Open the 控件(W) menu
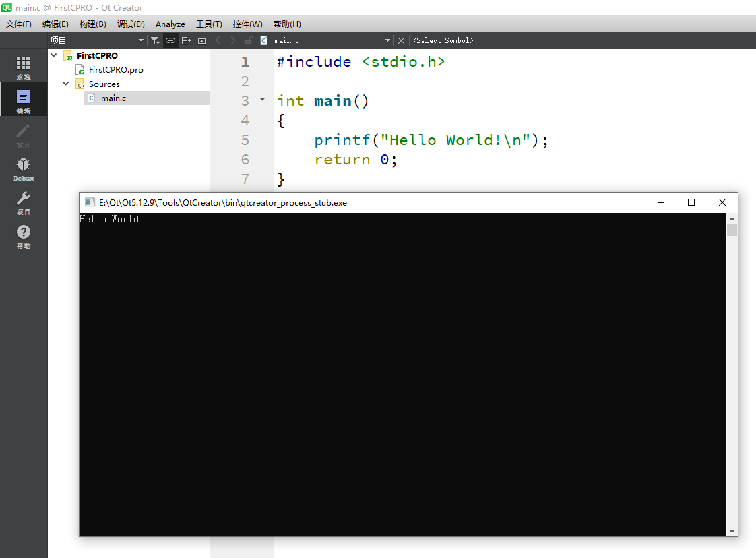This screenshot has height=558, width=756. click(247, 24)
